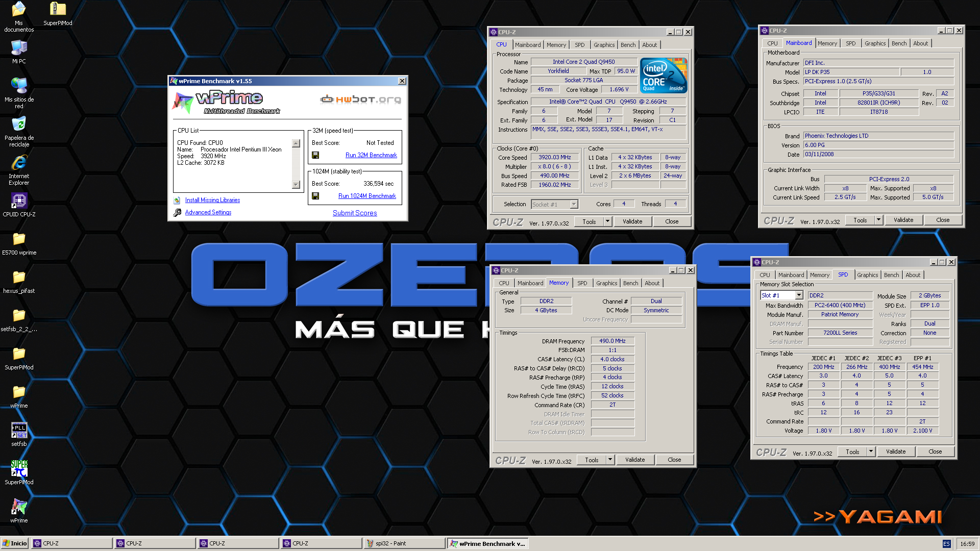Run 32M Benchmark link
The height and width of the screenshot is (551, 980).
point(371,155)
